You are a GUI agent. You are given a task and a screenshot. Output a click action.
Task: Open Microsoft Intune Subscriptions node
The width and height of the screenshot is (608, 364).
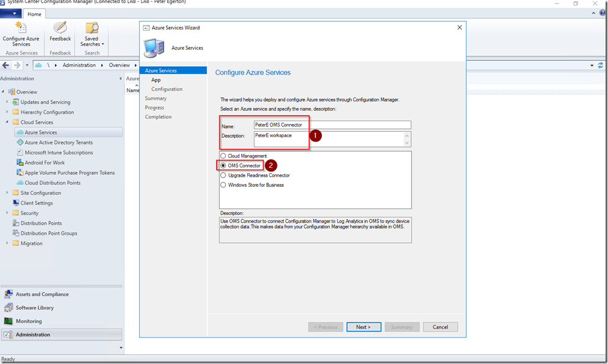[57, 152]
